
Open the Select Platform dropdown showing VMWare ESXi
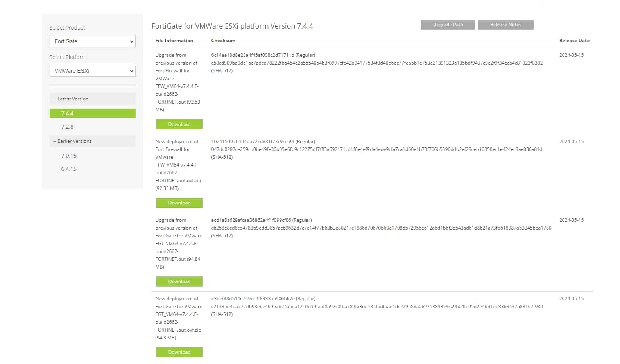click(x=92, y=71)
